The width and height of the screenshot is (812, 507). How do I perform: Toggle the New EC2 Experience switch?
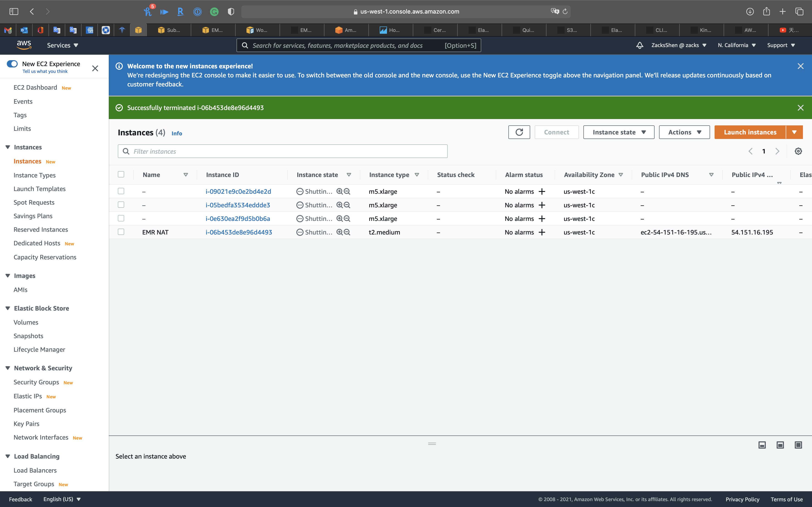coord(12,64)
